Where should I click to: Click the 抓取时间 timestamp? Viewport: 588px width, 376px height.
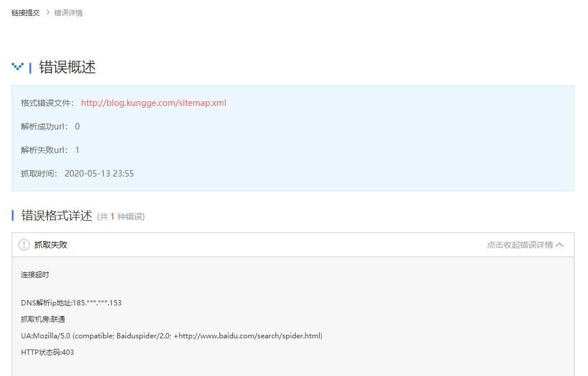[101, 173]
